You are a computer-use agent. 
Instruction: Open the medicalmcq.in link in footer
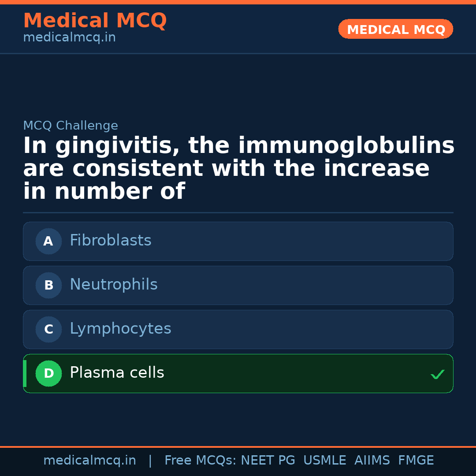pos(89,461)
